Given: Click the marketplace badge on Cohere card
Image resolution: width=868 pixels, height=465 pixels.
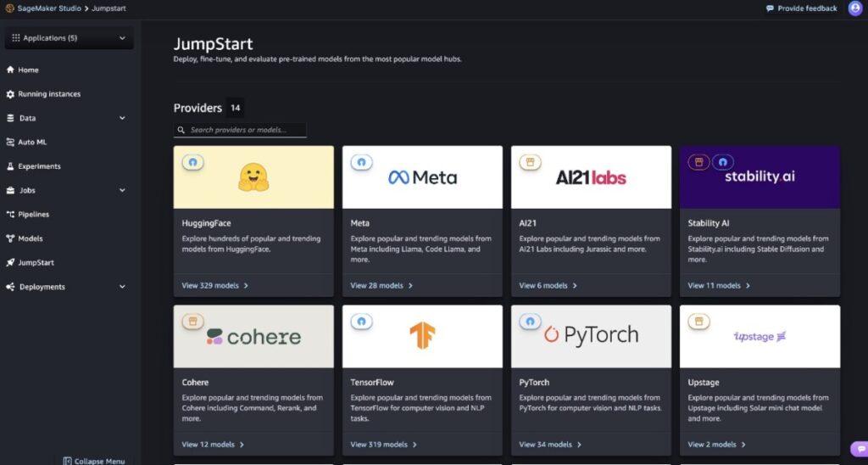Looking at the screenshot, I should click(192, 322).
